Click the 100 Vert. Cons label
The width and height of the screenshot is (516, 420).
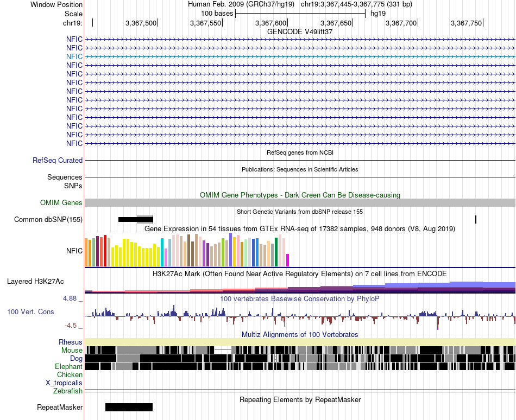[x=30, y=311]
